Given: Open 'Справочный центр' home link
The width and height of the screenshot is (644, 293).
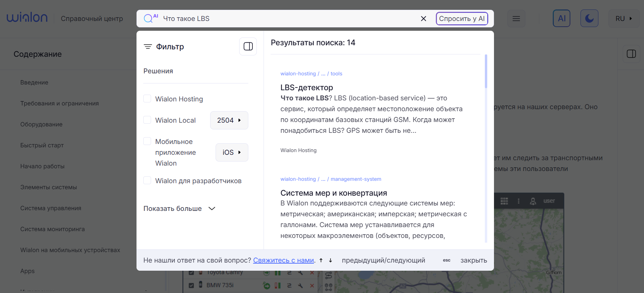Looking at the screenshot, I should click(x=92, y=19).
